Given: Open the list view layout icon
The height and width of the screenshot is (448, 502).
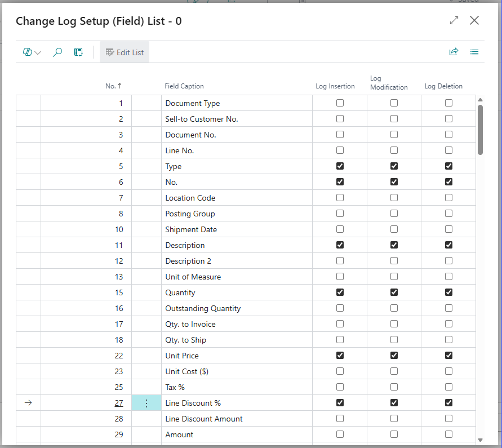Looking at the screenshot, I should tap(474, 52).
